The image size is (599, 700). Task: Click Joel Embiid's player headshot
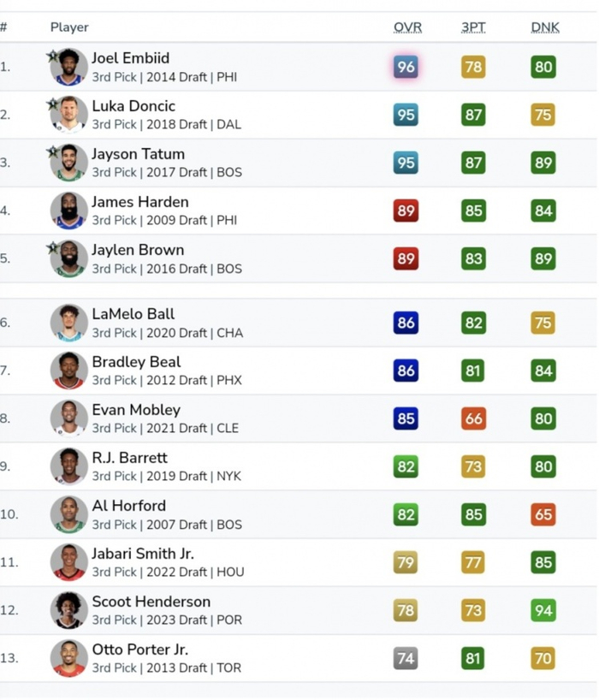(70, 68)
